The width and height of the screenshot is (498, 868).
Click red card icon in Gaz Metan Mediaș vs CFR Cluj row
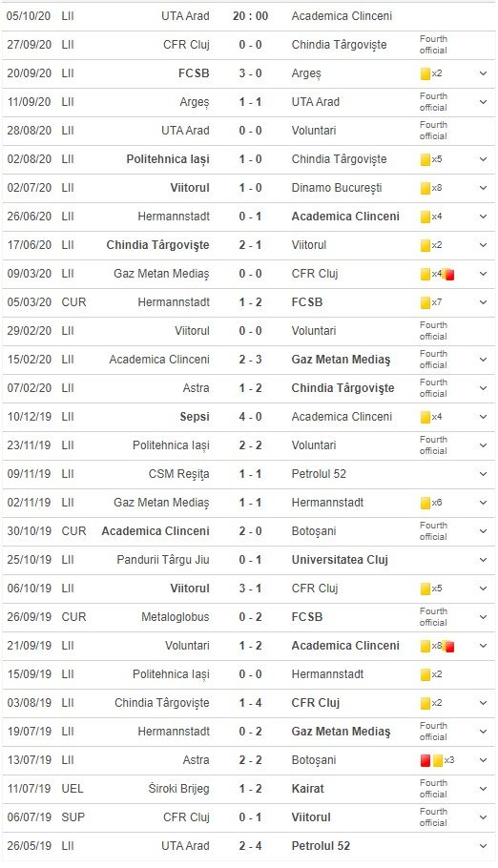tap(449, 274)
